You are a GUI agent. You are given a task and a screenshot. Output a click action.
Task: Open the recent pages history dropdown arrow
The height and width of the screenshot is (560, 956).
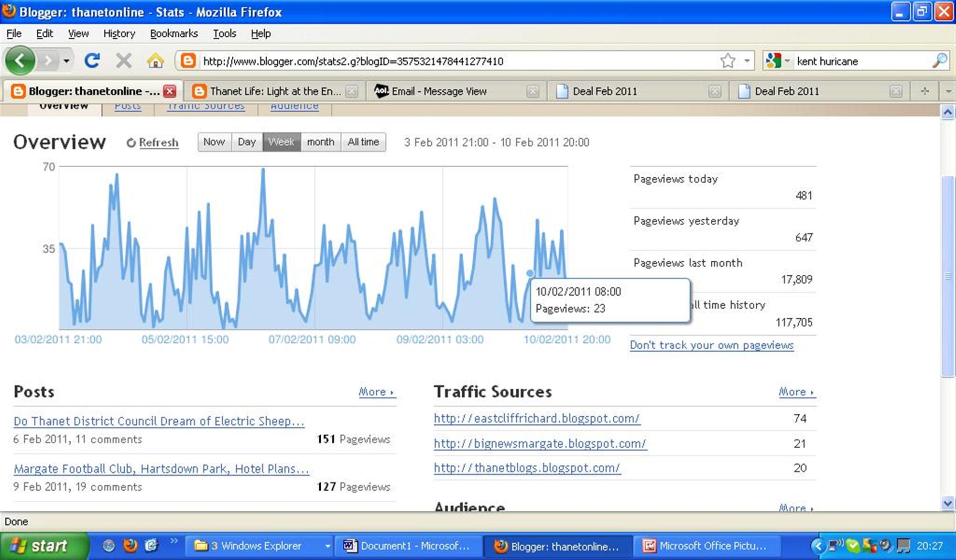pos(66,61)
